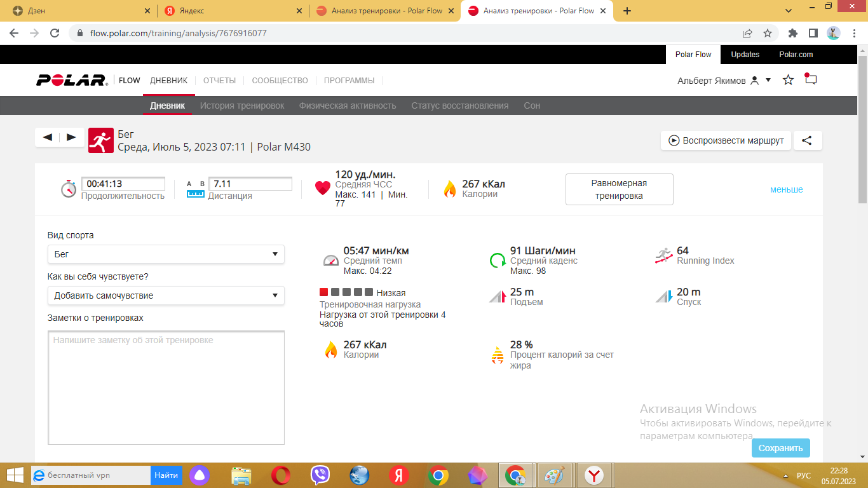Expand the Добавить самочувствие dropdown
The image size is (868, 488).
pyautogui.click(x=166, y=295)
